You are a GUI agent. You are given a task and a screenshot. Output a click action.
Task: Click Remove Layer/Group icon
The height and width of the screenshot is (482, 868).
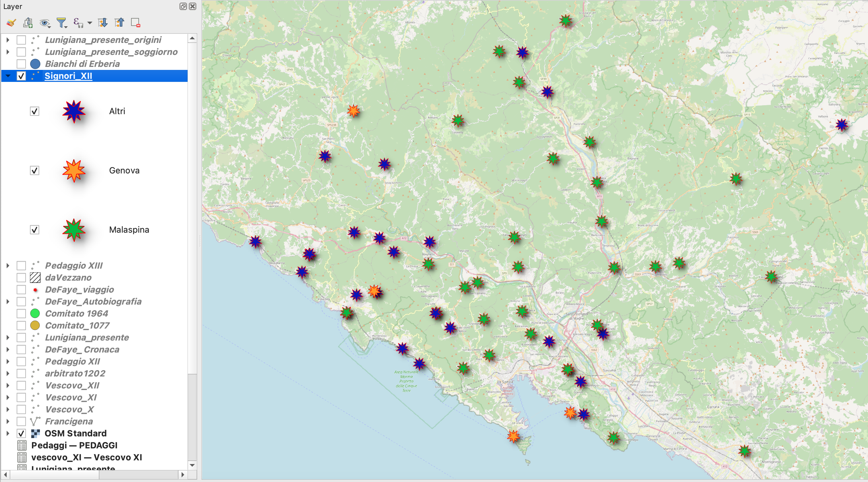pos(135,23)
